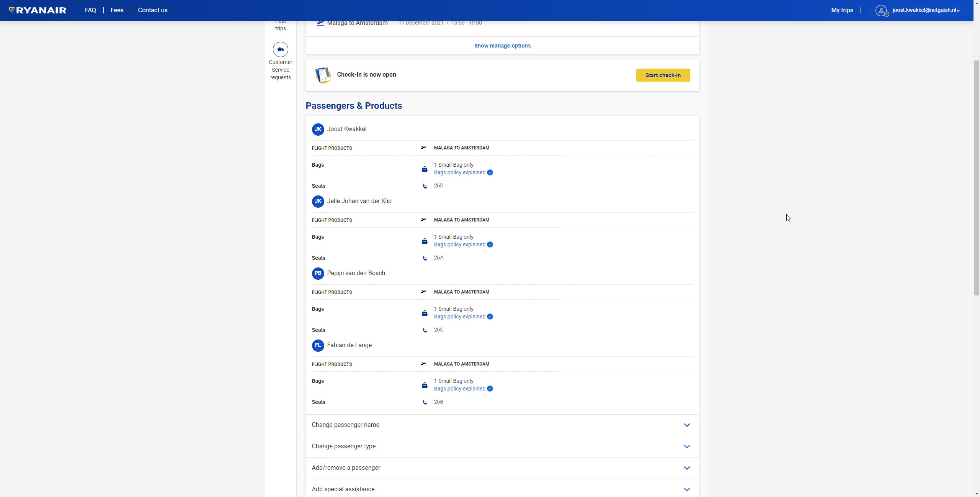The width and height of the screenshot is (980, 497).
Task: Click JK avatar for Joost Kwakkel
Action: [318, 130]
